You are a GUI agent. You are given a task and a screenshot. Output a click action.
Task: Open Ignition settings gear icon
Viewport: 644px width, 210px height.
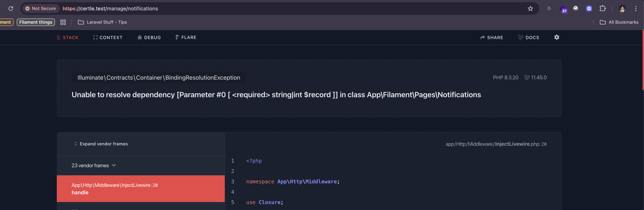[x=557, y=37]
